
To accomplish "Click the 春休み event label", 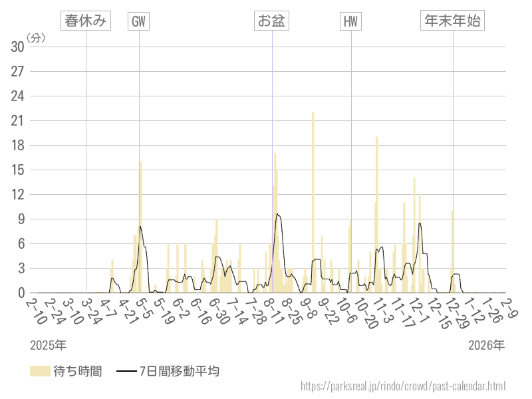I will point(85,21).
